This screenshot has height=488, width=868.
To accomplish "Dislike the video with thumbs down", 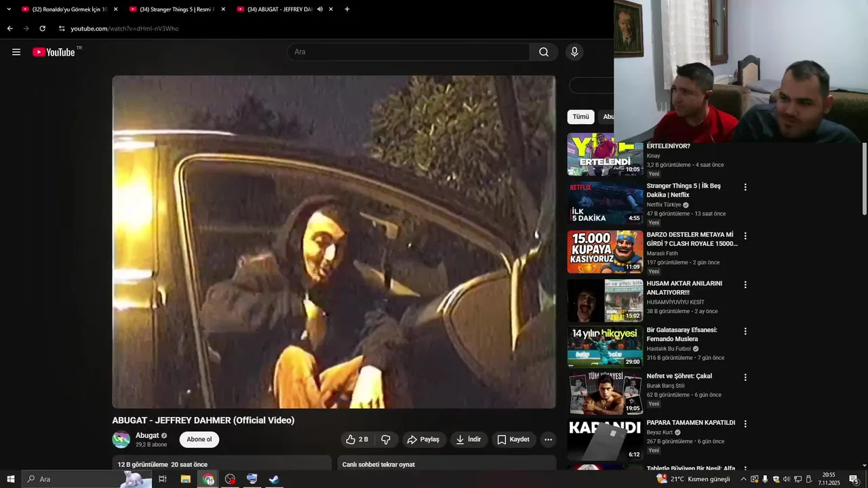I will 386,439.
